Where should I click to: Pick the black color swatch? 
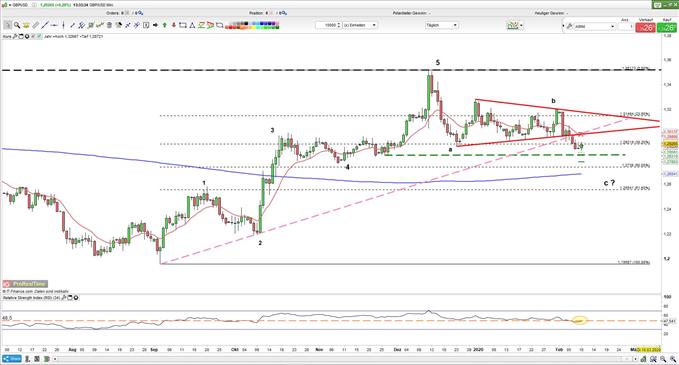(x=246, y=23)
